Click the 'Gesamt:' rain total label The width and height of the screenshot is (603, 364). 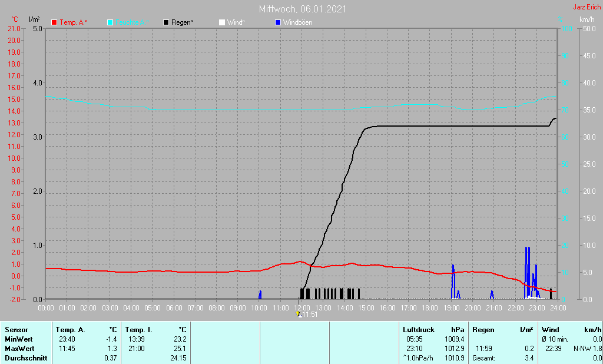coord(484,358)
